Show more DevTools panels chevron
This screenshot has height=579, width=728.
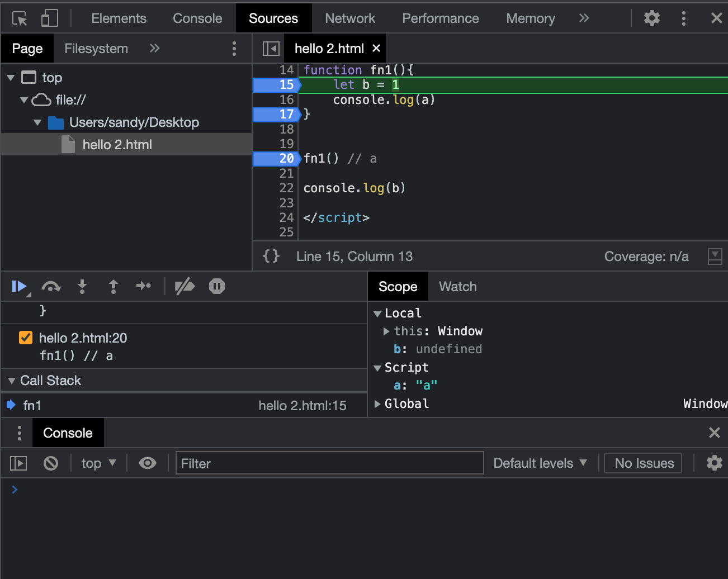coord(584,18)
